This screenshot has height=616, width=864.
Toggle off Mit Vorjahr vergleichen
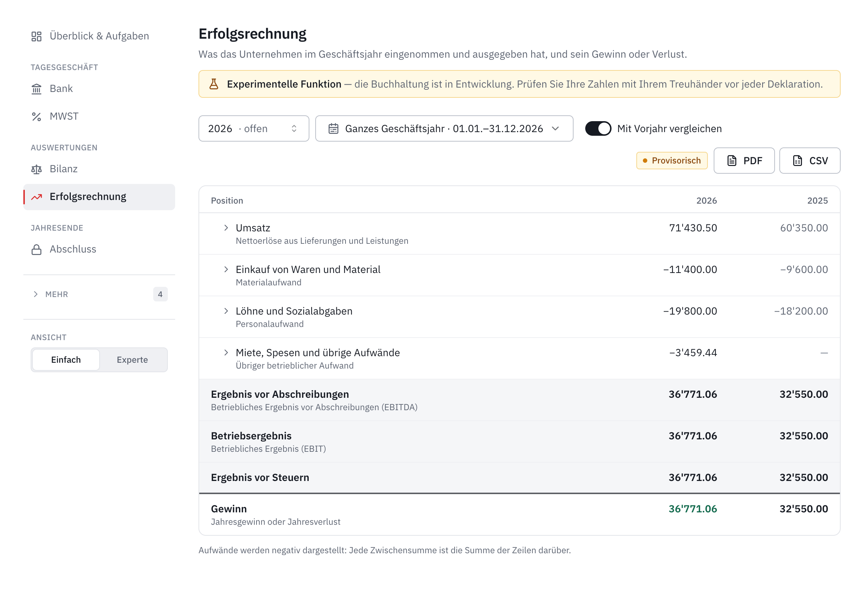click(x=598, y=128)
